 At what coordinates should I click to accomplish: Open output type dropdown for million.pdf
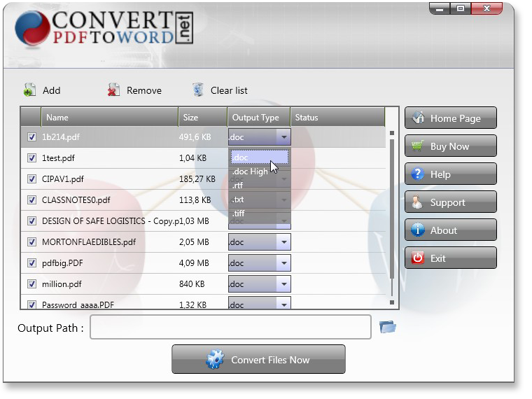(283, 284)
